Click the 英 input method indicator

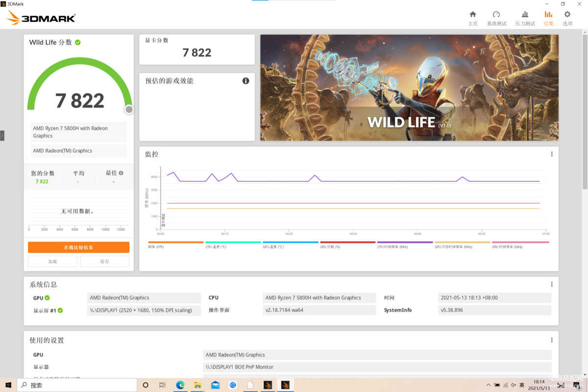click(x=522, y=385)
